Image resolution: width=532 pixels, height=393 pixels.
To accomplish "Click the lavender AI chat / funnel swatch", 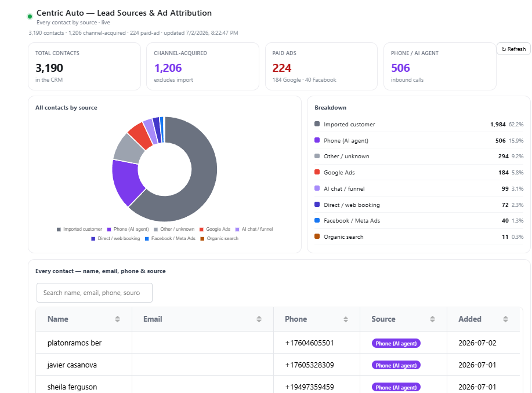I will tap(317, 188).
